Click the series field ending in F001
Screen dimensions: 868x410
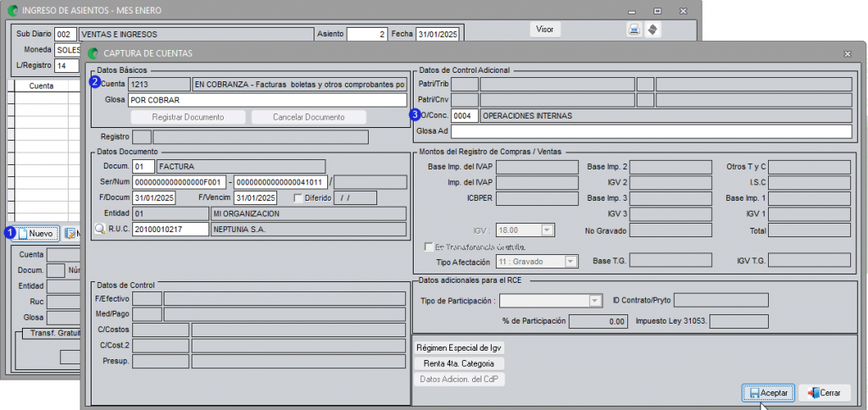click(180, 182)
